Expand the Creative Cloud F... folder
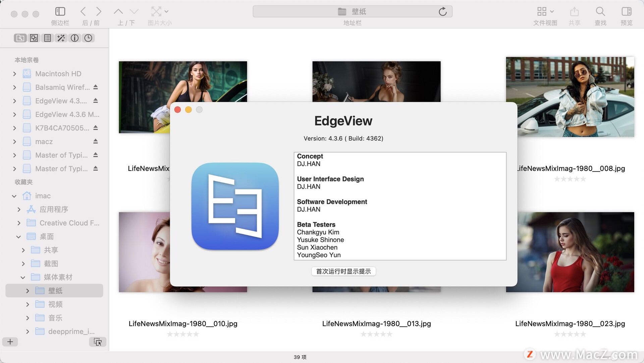The height and width of the screenshot is (363, 644). pyautogui.click(x=19, y=223)
